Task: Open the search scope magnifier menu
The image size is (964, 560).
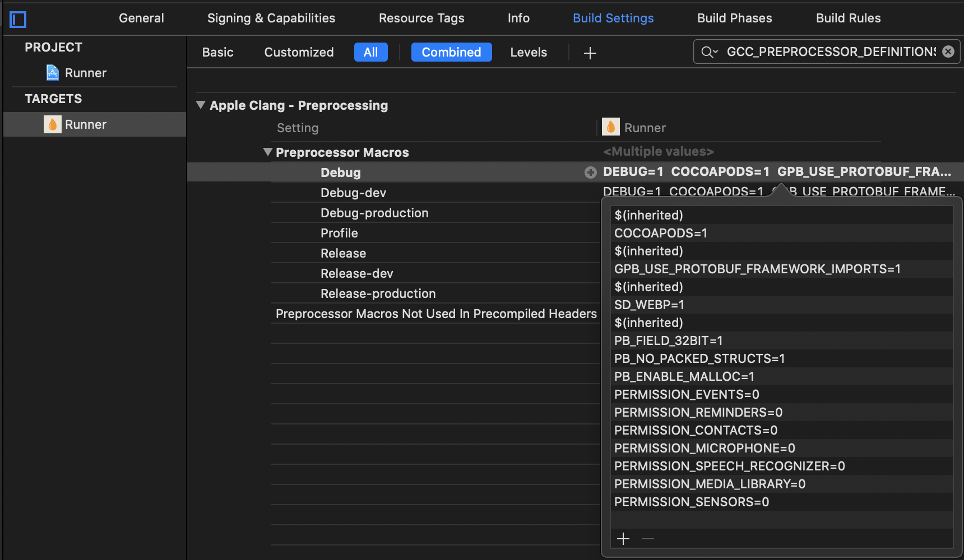Action: [x=708, y=51]
